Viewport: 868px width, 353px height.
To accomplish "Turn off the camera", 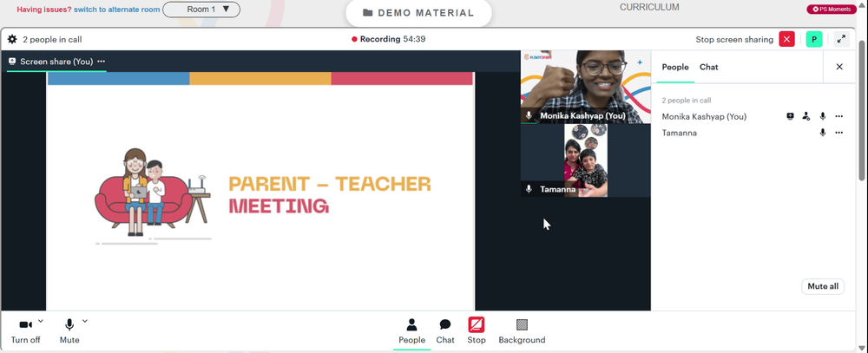I will (25, 330).
